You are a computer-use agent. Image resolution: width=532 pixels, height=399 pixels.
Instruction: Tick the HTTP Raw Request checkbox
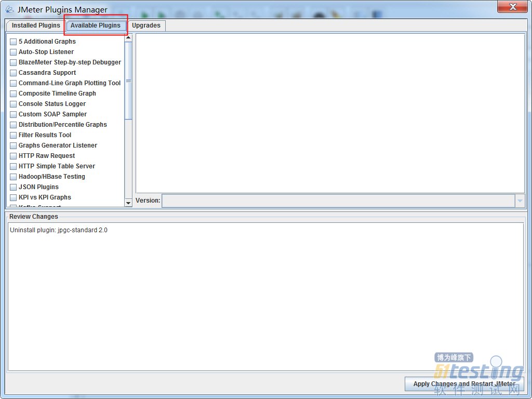click(13, 156)
